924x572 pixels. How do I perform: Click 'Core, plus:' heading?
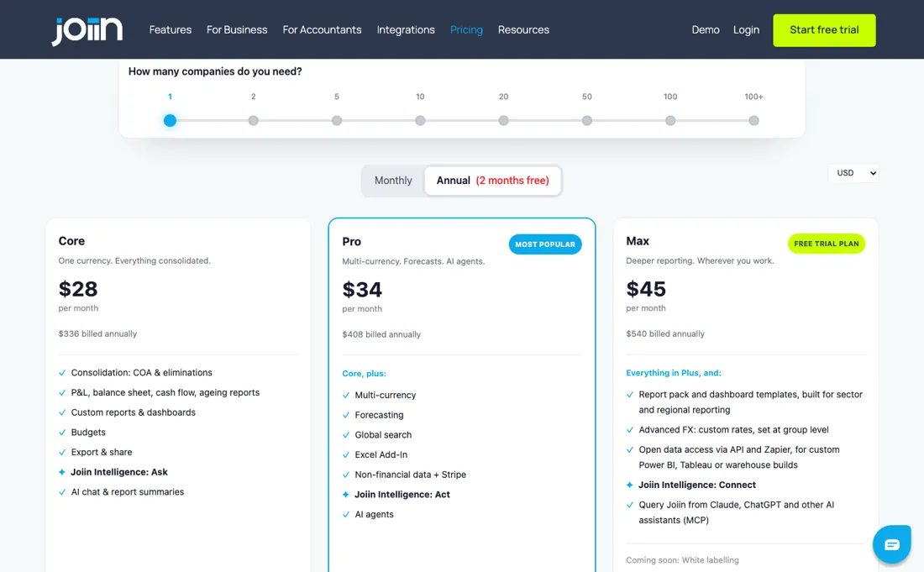pos(364,374)
